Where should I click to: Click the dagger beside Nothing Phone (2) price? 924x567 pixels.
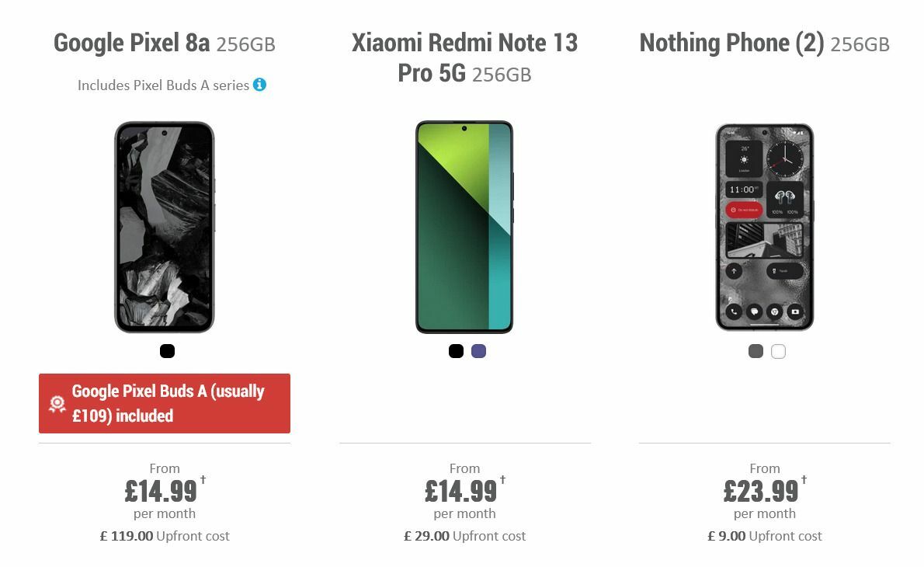point(802,481)
